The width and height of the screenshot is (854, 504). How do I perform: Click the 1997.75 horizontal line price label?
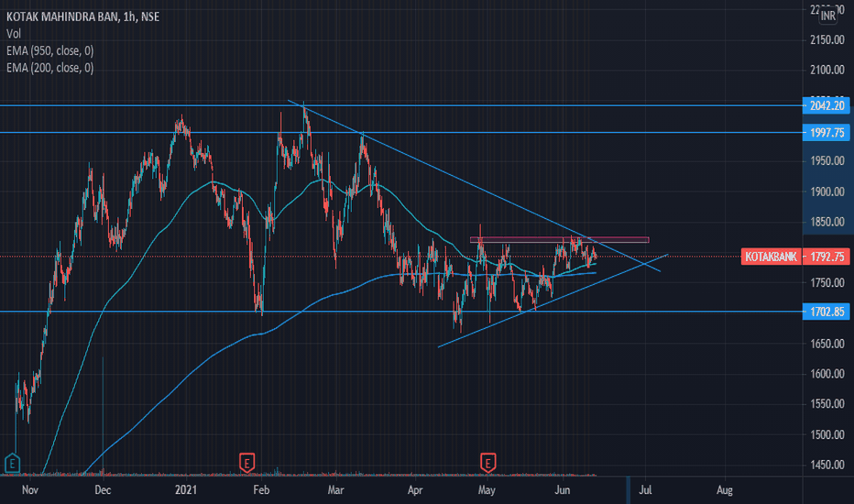click(827, 132)
